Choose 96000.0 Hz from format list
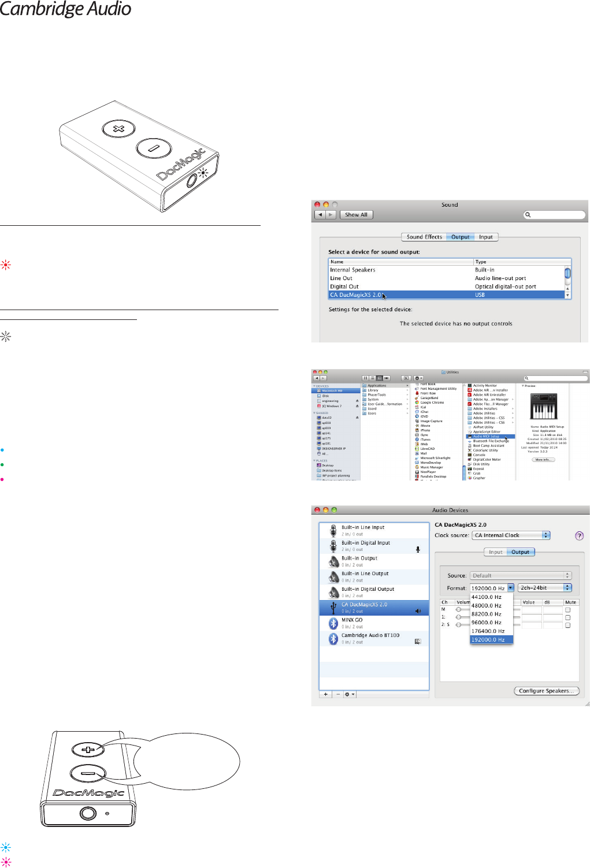Image resolution: width=590 pixels, height=868 pixels. (491, 623)
